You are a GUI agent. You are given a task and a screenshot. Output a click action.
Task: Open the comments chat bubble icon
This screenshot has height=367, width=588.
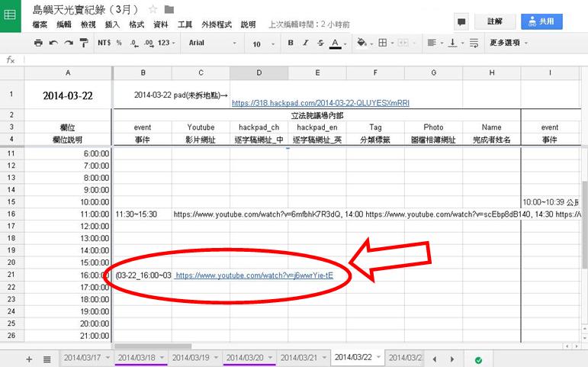461,21
